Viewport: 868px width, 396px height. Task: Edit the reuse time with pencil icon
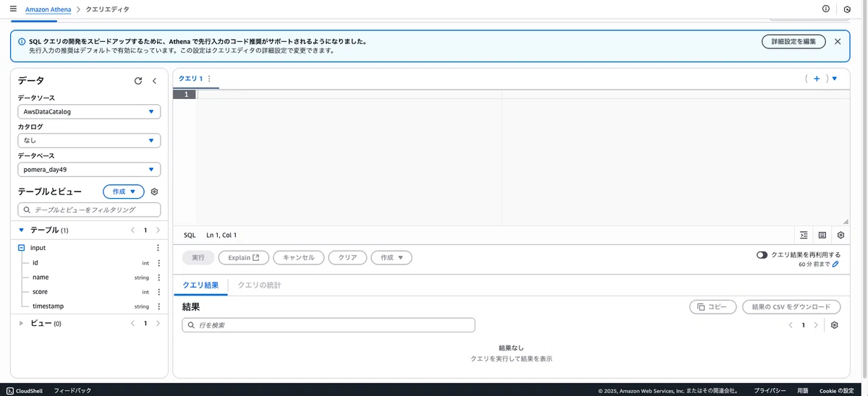point(835,264)
